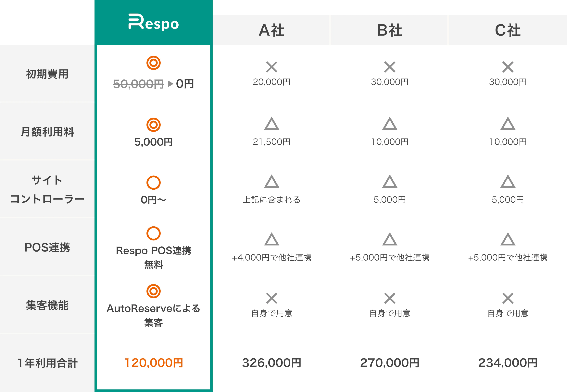Click the 270,000円 total amount
The height and width of the screenshot is (392, 567).
(390, 363)
